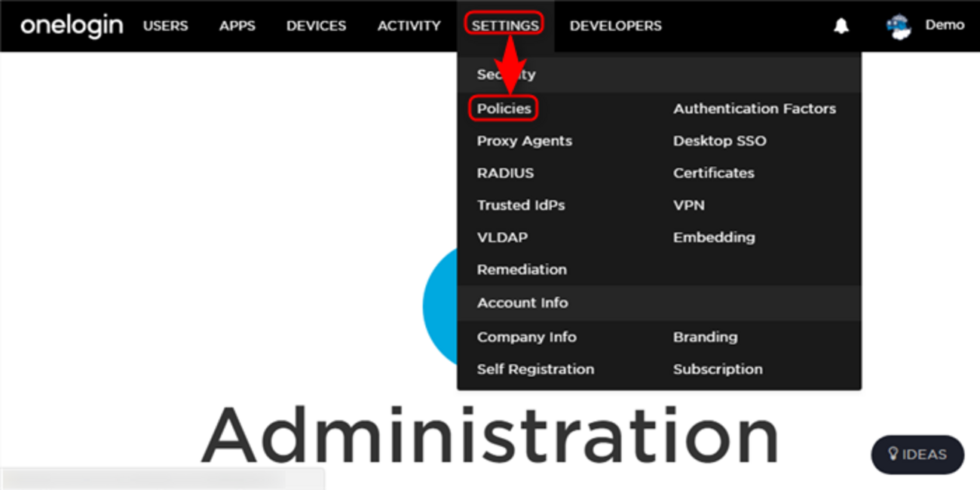Click the OneLogin logo
Viewport: 980px width, 490px height.
72,26
